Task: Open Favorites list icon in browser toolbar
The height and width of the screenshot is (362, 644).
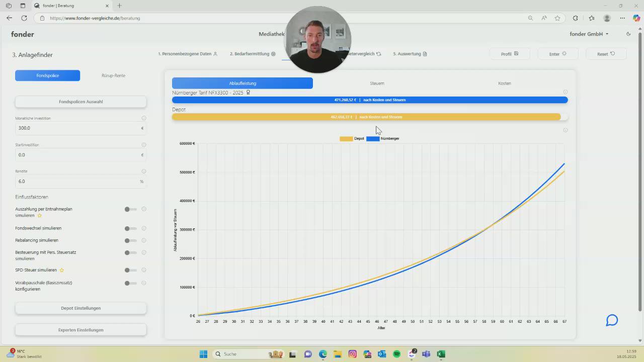Action: (592, 18)
